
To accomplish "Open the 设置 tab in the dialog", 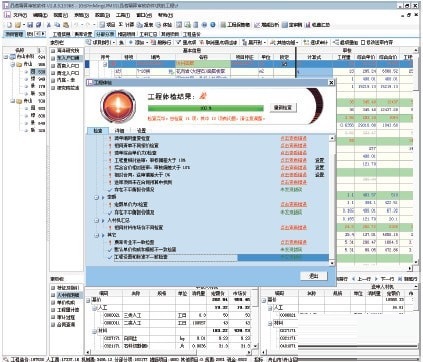I will 142,131.
